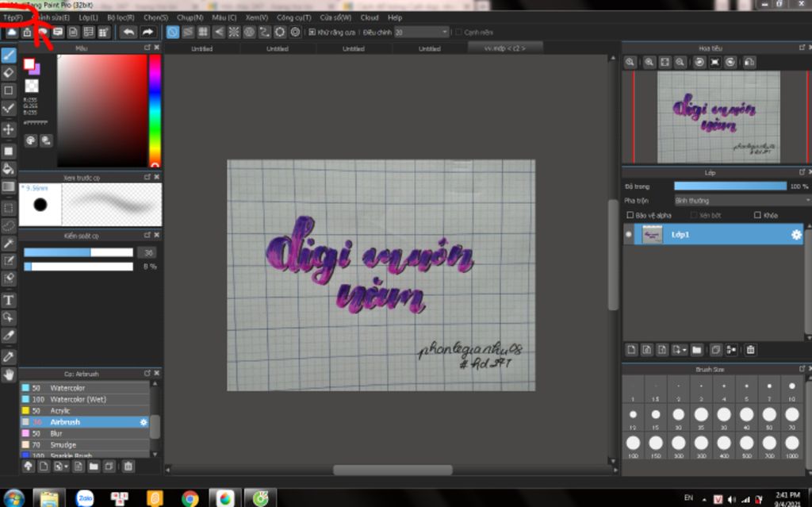
Task: Click the zoom-in icon in navigator
Action: [649, 62]
